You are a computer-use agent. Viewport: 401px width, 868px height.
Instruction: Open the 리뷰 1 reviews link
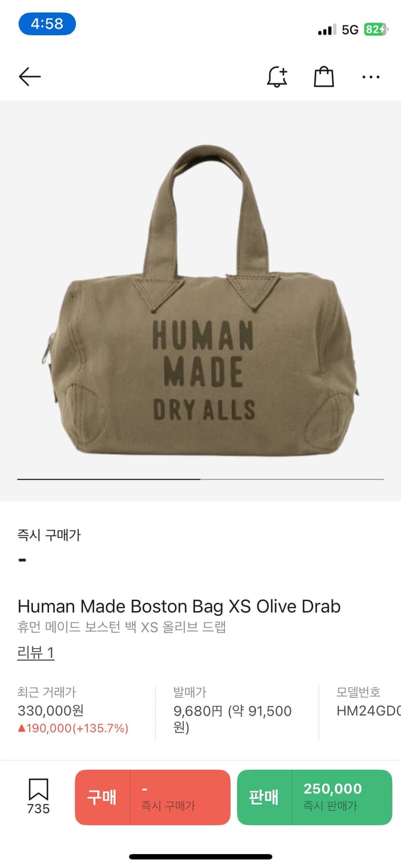(36, 653)
